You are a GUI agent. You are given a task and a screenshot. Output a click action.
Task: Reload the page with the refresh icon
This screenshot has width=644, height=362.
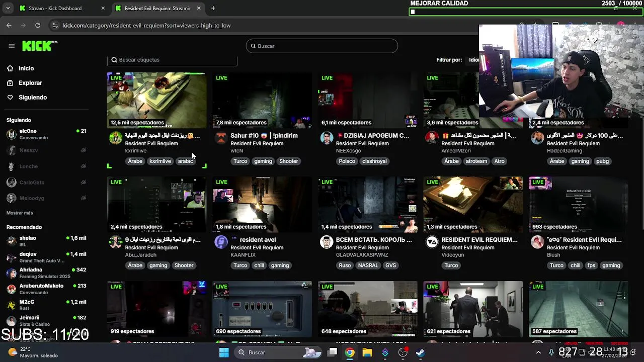click(38, 25)
